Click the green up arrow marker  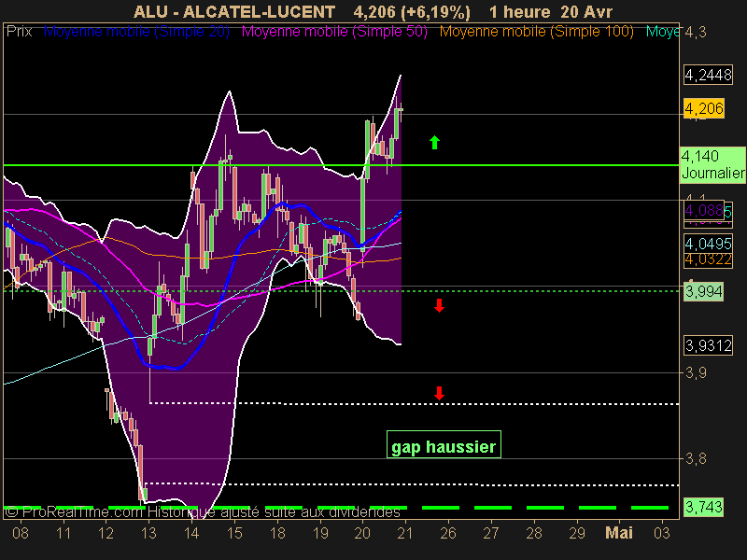click(x=434, y=143)
